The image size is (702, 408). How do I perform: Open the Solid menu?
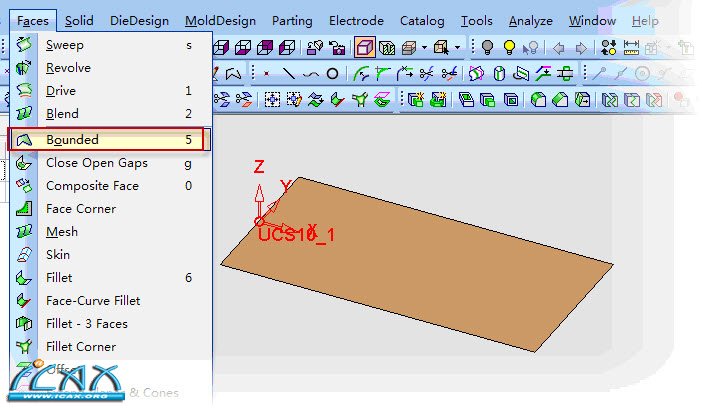(x=79, y=21)
